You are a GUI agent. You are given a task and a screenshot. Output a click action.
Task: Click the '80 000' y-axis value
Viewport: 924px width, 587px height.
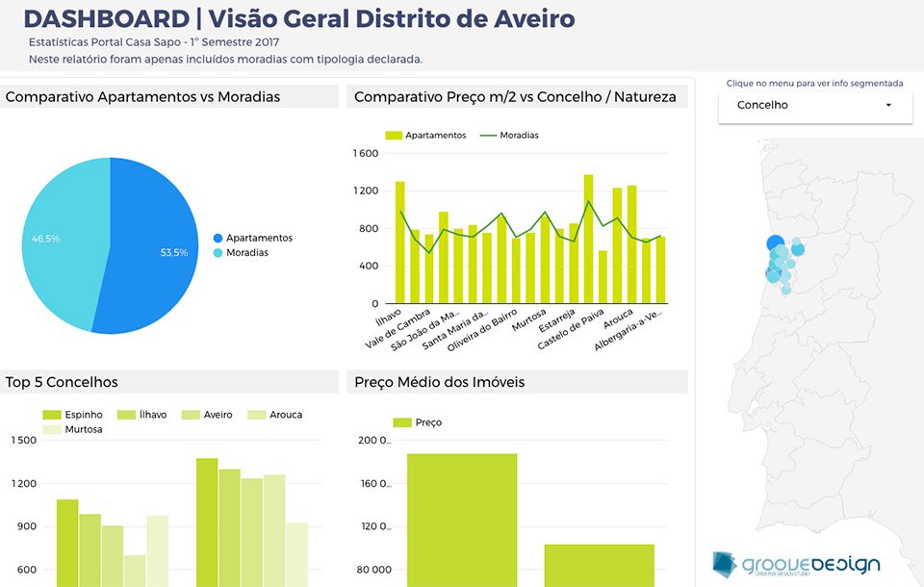tap(374, 570)
